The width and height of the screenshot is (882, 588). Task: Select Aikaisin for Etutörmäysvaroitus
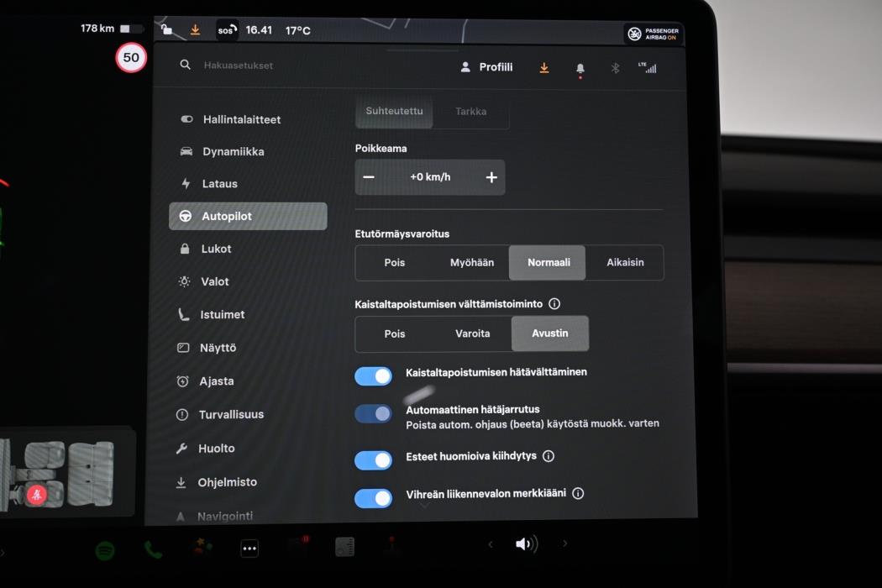[625, 262]
